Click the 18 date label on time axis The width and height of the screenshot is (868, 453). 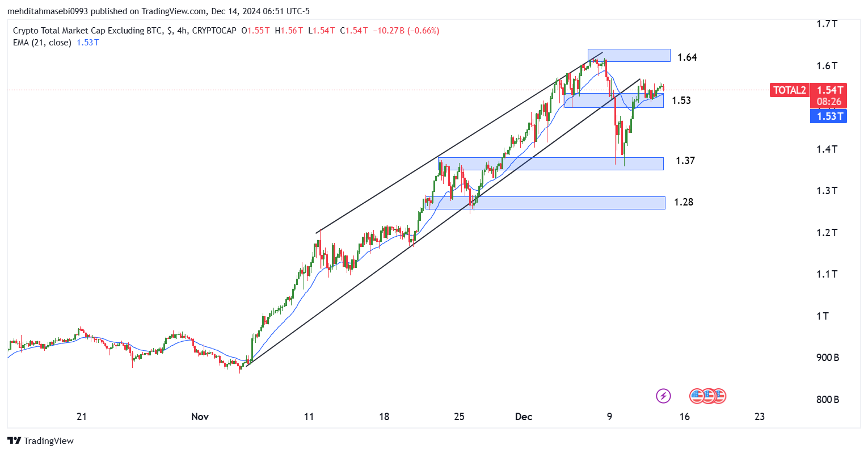coord(384,417)
